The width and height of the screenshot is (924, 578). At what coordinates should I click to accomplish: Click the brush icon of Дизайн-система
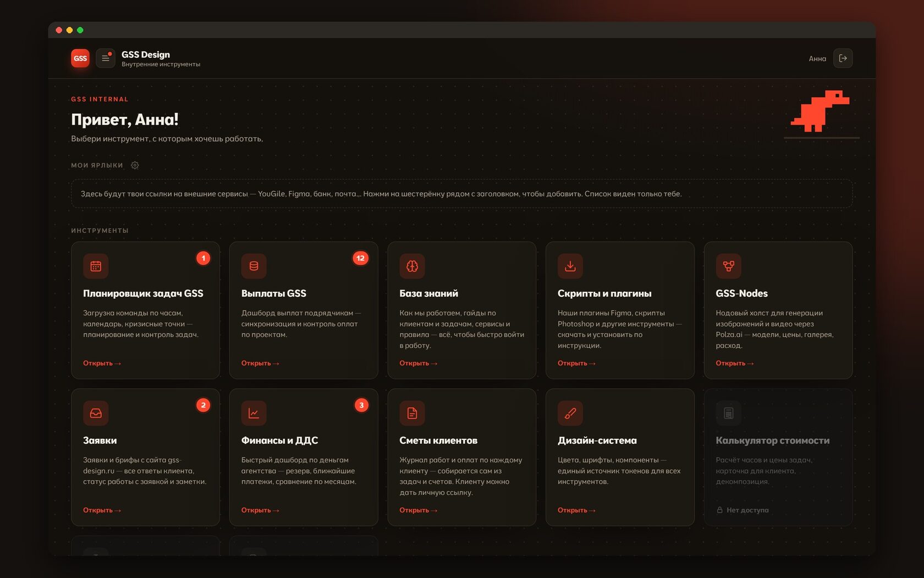click(570, 413)
